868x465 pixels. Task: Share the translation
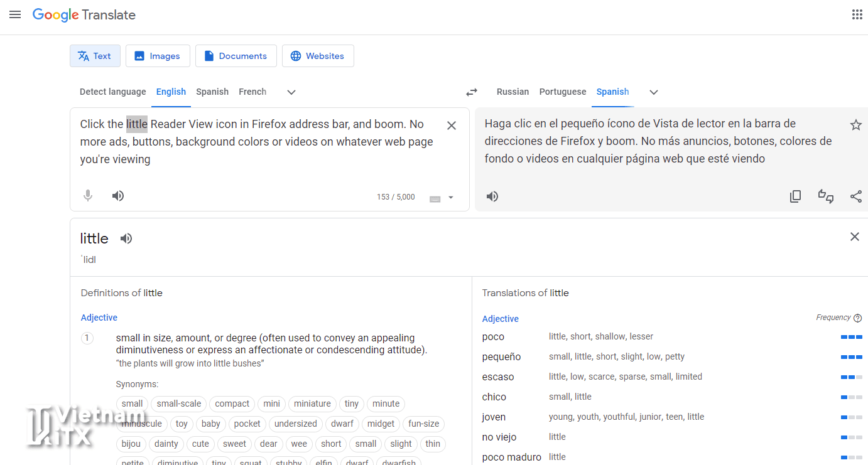click(855, 196)
